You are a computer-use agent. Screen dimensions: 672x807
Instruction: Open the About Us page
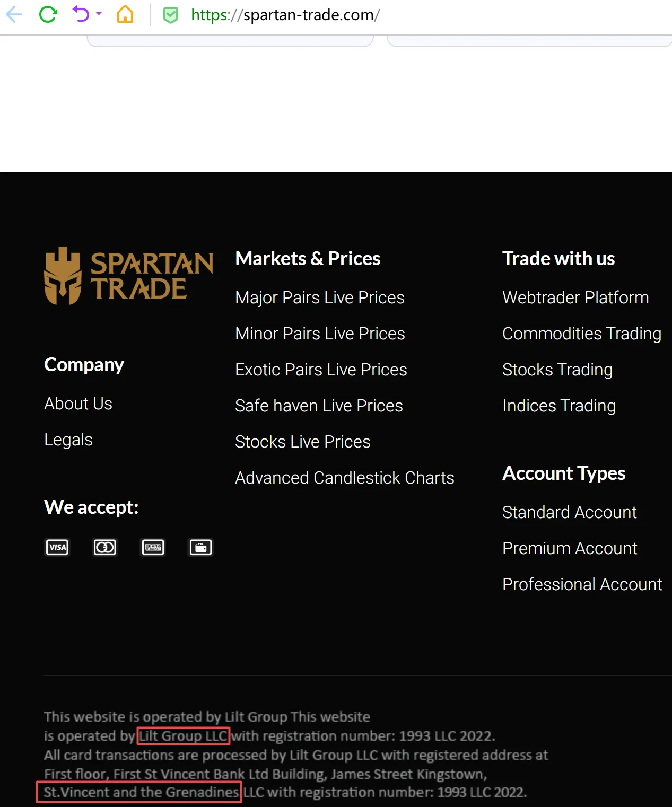pos(78,403)
